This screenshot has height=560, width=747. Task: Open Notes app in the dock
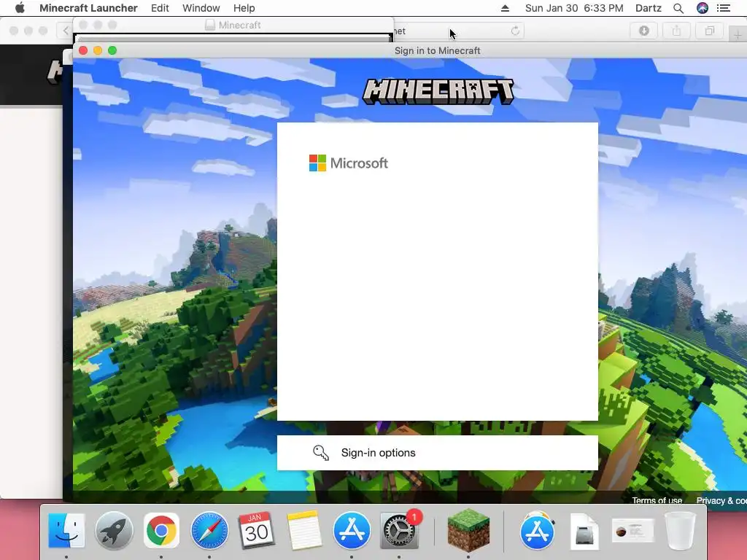[304, 531]
